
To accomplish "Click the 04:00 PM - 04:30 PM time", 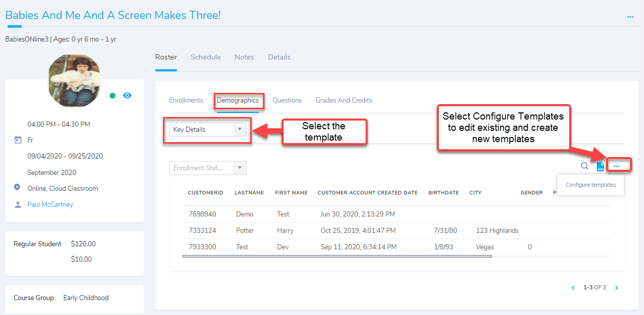I will pyautogui.click(x=59, y=124).
